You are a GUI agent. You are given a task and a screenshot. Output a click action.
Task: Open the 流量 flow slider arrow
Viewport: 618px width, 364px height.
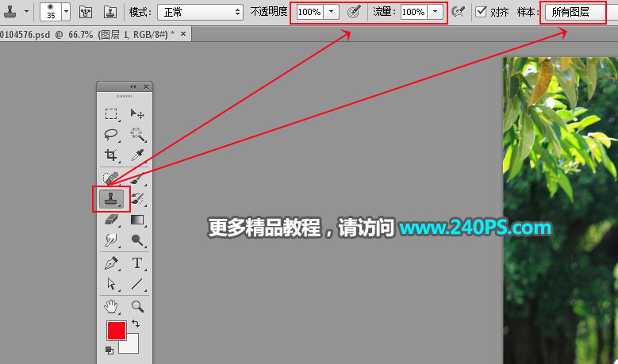coord(435,12)
